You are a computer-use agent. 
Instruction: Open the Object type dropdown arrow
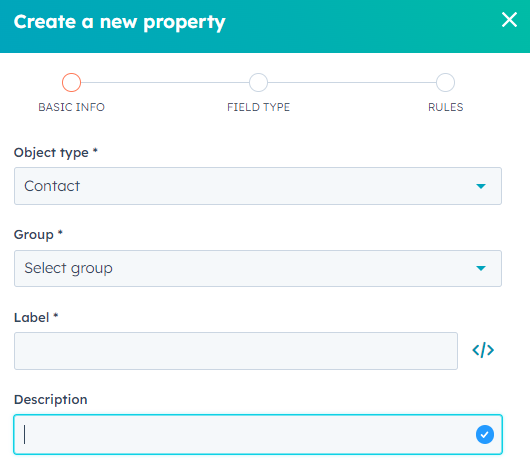point(481,186)
